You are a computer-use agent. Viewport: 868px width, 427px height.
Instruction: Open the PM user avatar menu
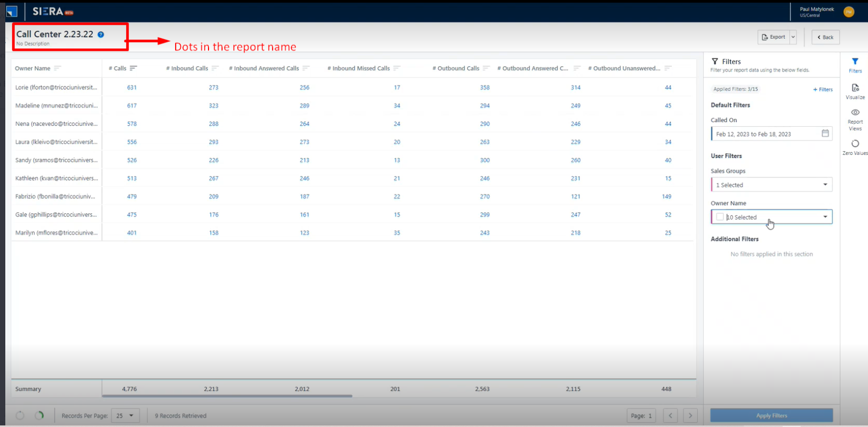pyautogui.click(x=849, y=12)
